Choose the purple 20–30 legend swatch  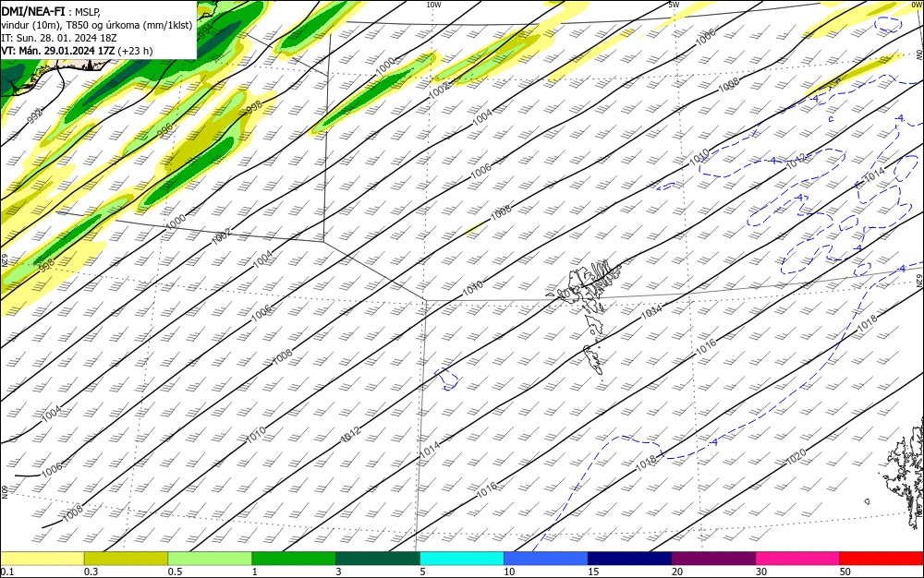click(713, 559)
